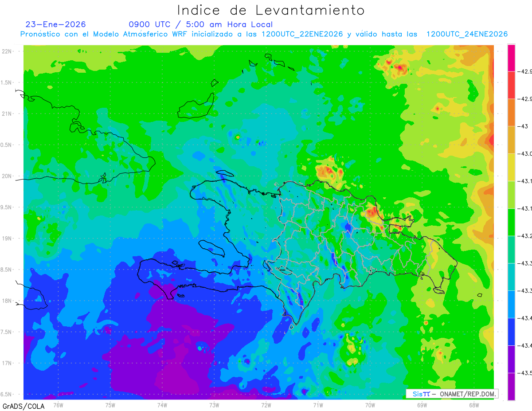Image resolution: width=532 pixels, height=411 pixels.
Task: Click the "20N" latitude label
Action: click(7, 176)
